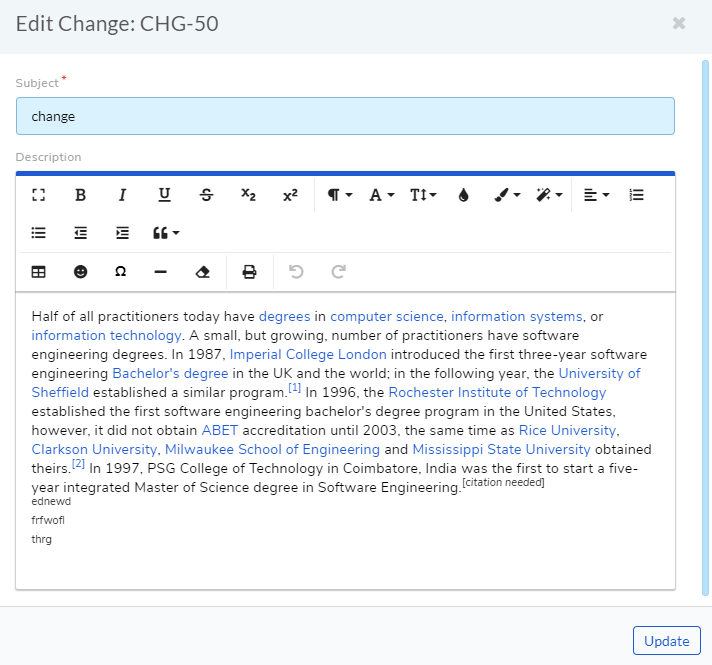The height and width of the screenshot is (665, 712).
Task: Insert a special character (omega)
Action: click(120, 272)
